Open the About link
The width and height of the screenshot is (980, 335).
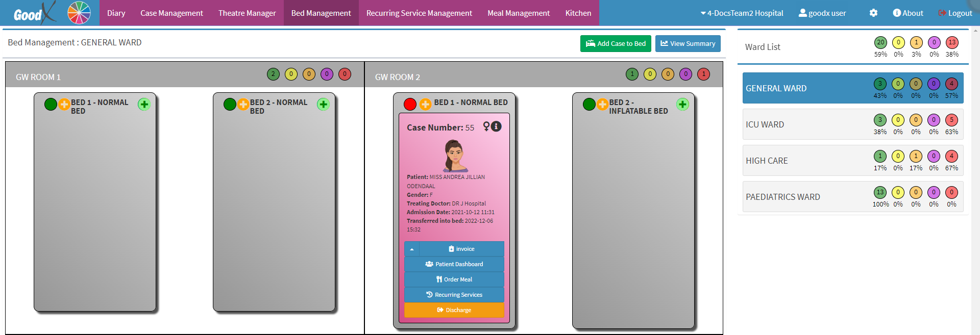[x=908, y=13]
